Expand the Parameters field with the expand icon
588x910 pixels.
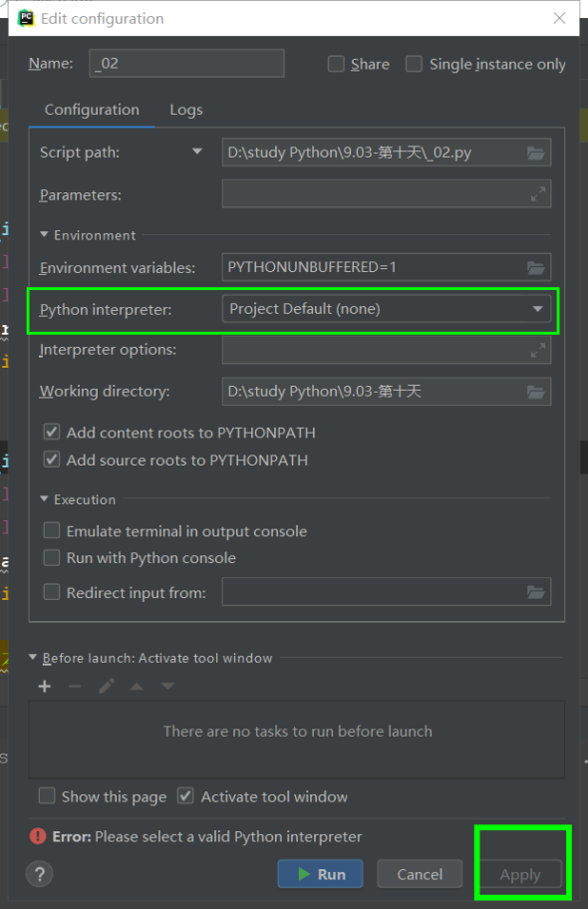click(538, 192)
